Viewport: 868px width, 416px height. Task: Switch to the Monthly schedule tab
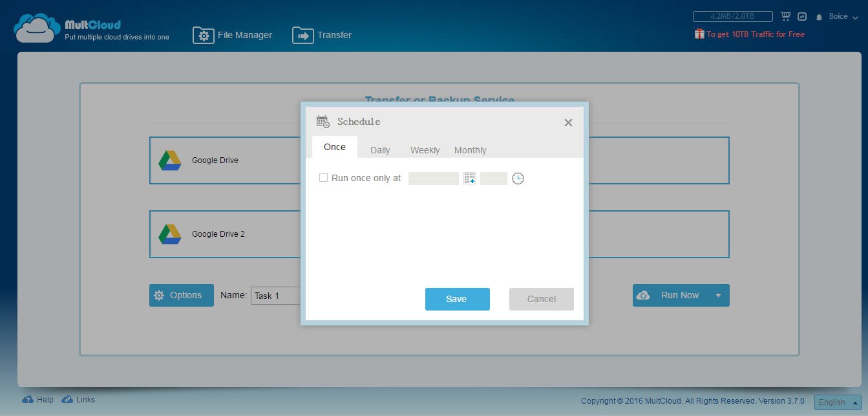click(470, 150)
